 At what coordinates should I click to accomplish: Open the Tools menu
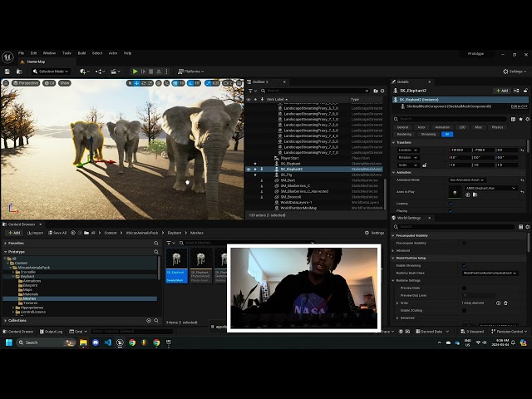66,53
